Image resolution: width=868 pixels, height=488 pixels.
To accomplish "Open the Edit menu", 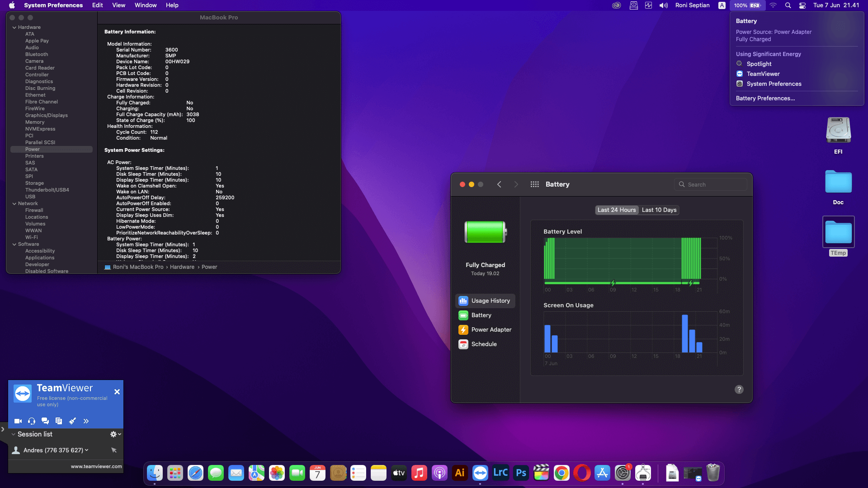I will (98, 5).
